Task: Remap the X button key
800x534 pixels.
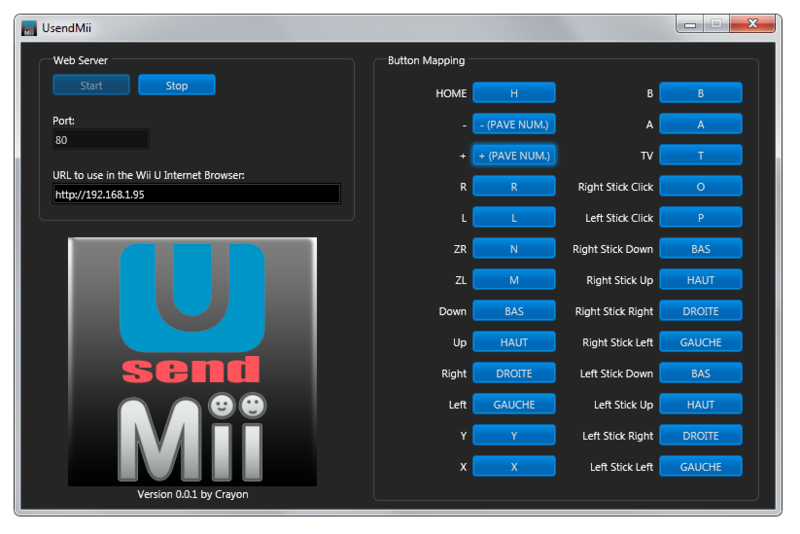Action: [513, 467]
